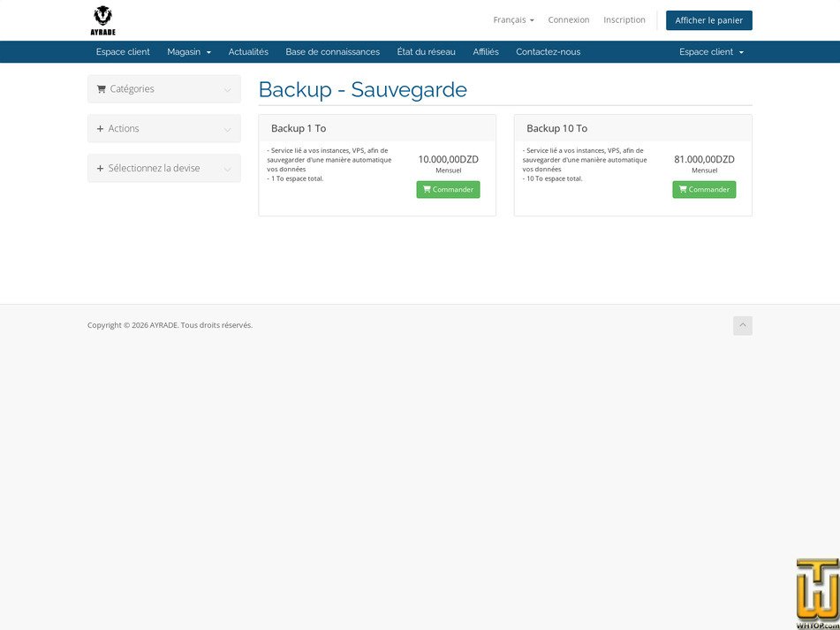Click the Backup - Sauvegarde page title
Image resolution: width=840 pixels, height=630 pixels.
(363, 89)
